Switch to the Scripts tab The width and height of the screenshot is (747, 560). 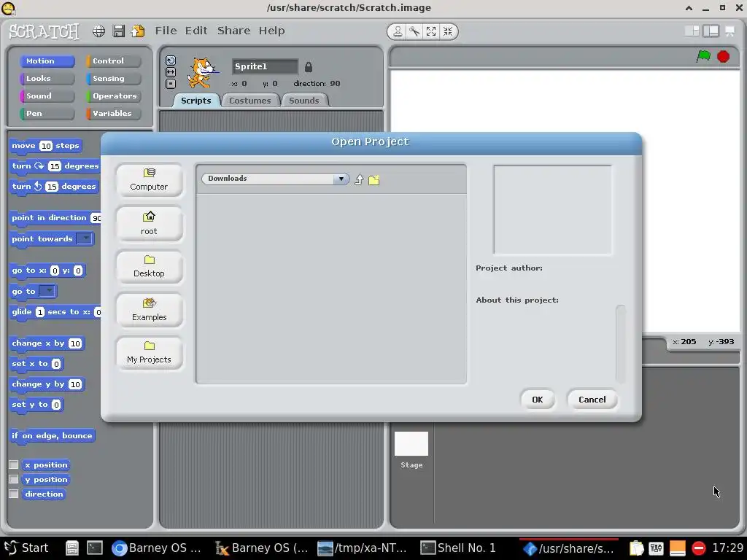coord(196,101)
